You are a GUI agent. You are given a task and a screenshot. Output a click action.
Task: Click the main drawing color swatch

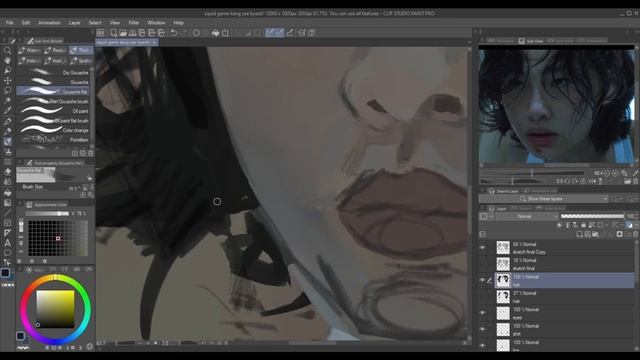[5, 273]
